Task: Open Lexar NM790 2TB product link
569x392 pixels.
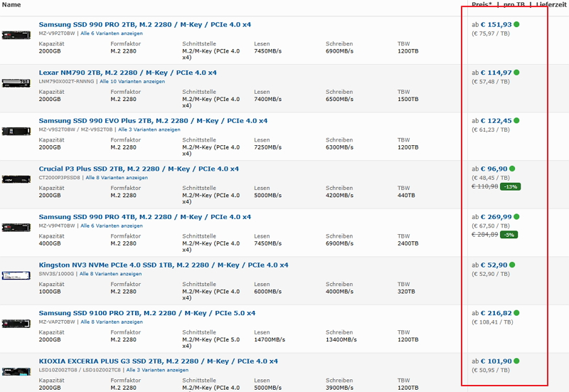Action: click(128, 73)
